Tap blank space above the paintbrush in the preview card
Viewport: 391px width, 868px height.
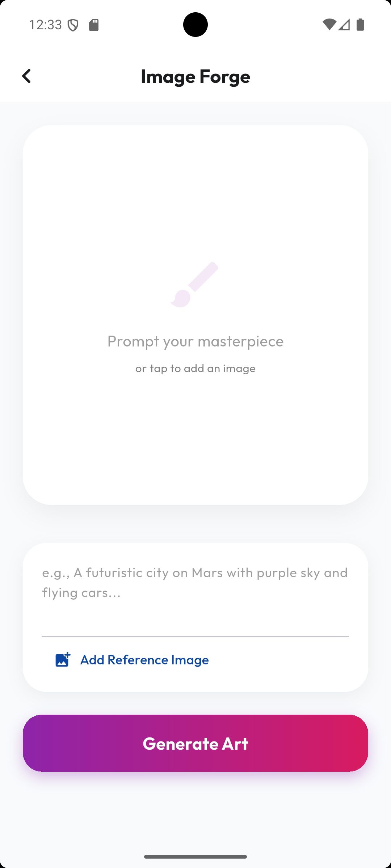pyautogui.click(x=195, y=195)
